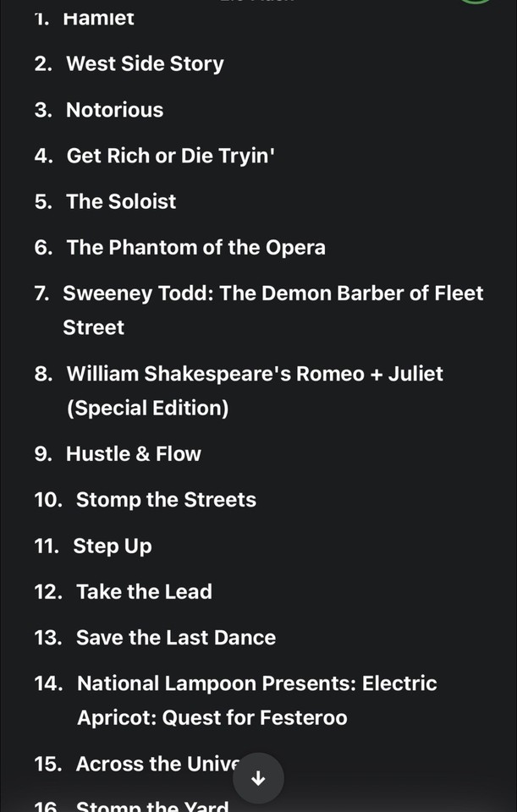
Task: Tap the West Side Story title
Action: [145, 64]
